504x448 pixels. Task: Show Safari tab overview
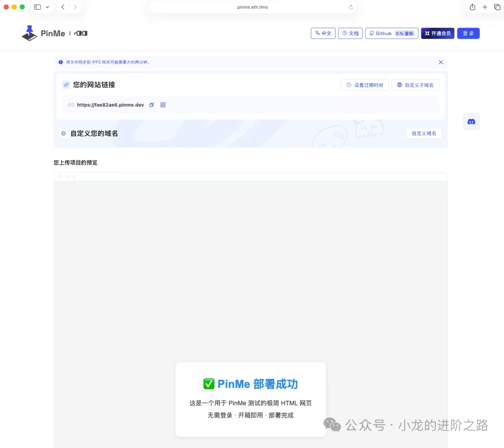pyautogui.click(x=497, y=7)
